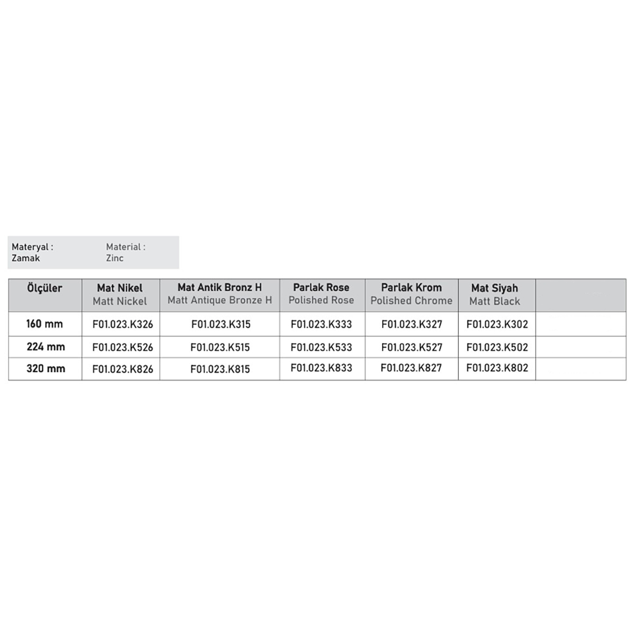Select the Parlak Rose column header
Screen dimensions: 644x644
tap(321, 294)
